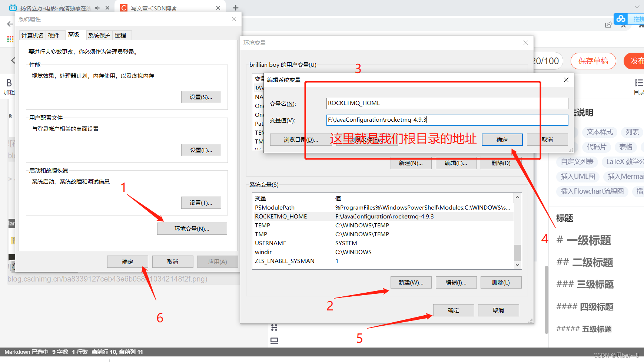Viewport: 644px width, 362px height.
Task: Click 新建(W)... for system variables
Action: 411,282
